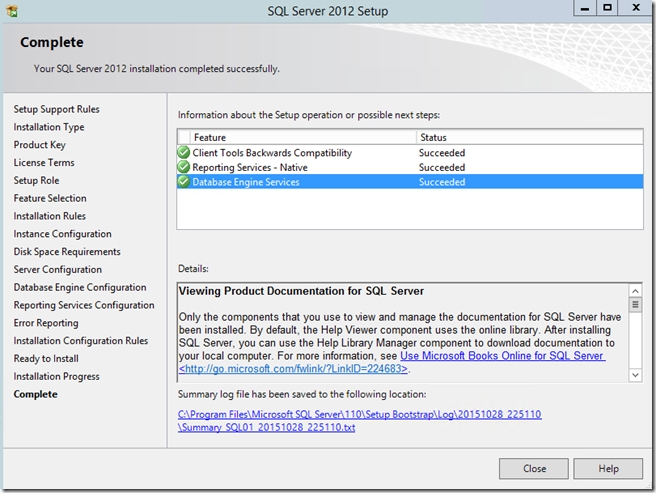Click Succeeded status for Database Engine Services

coord(442,182)
